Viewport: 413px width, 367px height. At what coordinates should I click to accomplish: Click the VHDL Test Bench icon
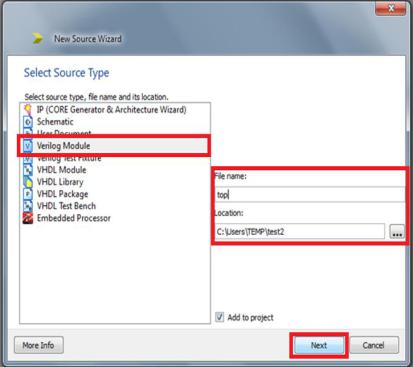[28, 206]
